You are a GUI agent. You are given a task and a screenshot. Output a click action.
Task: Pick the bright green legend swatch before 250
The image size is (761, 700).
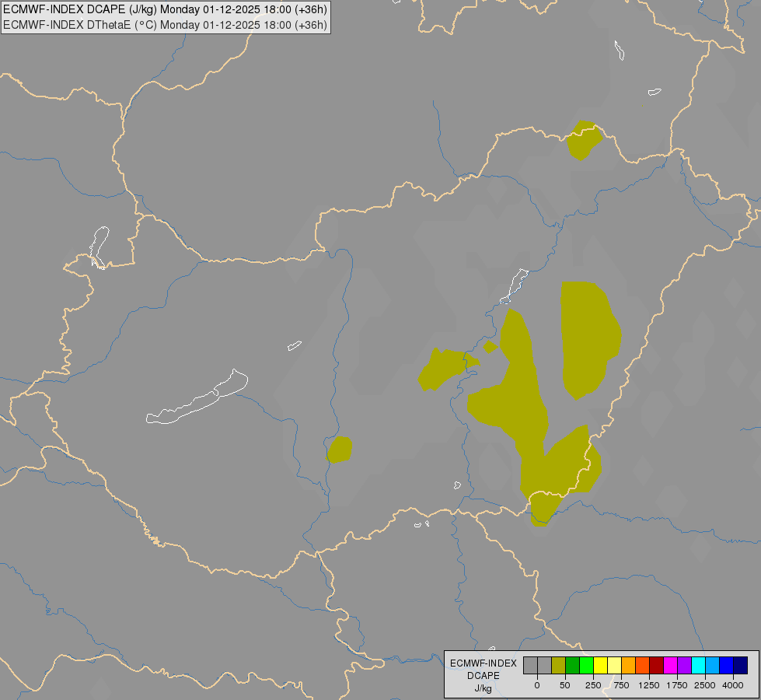pyautogui.click(x=586, y=666)
